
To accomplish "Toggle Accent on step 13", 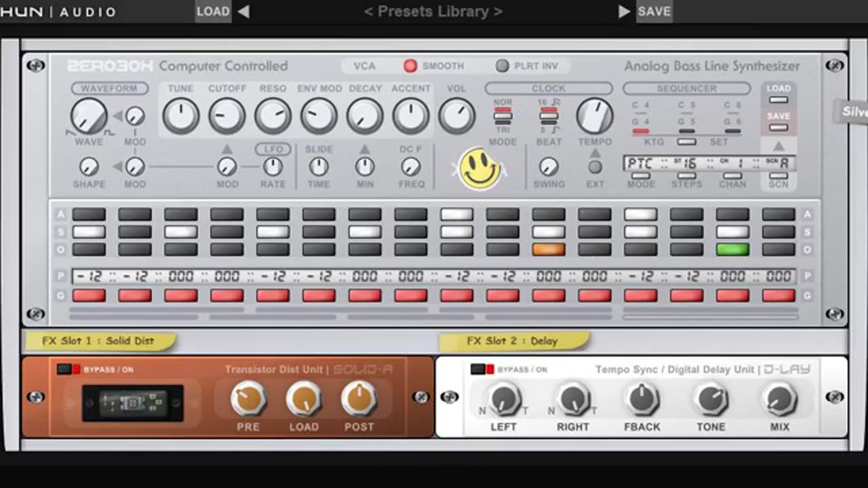I will click(x=641, y=215).
